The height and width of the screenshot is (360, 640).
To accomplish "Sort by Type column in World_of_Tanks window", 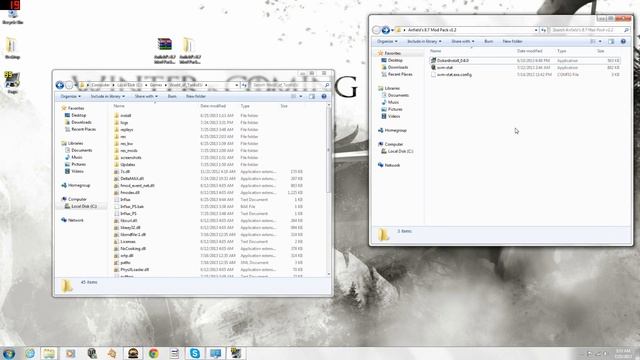I will click(x=245, y=106).
